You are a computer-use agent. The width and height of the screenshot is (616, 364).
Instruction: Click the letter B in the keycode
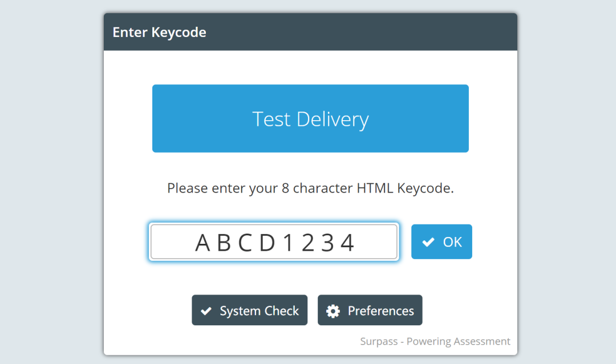(x=224, y=243)
